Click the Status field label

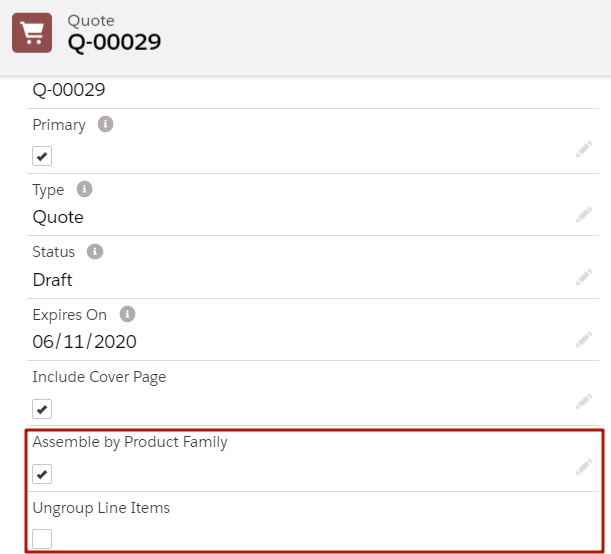[54, 252]
